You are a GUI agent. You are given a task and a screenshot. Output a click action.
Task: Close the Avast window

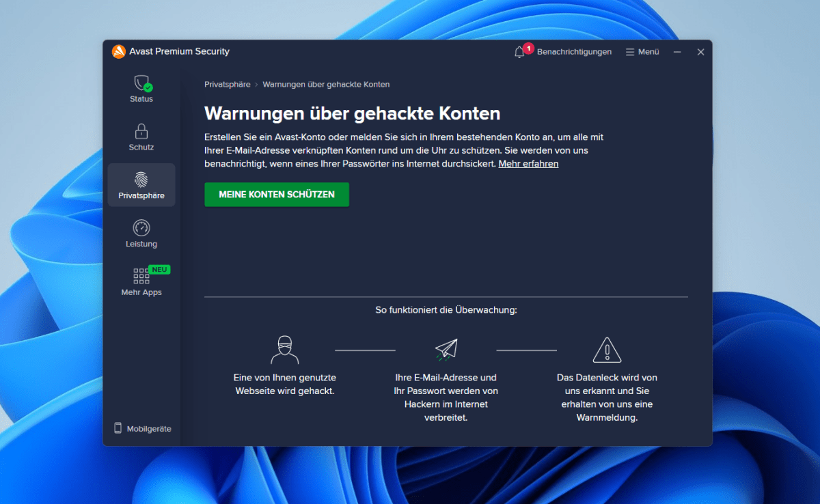pos(700,52)
